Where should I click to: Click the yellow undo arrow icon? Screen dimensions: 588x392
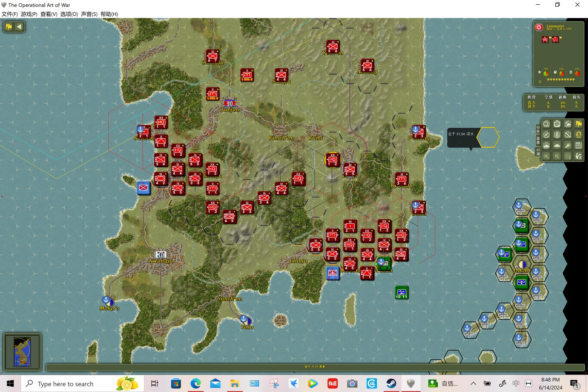(579, 135)
